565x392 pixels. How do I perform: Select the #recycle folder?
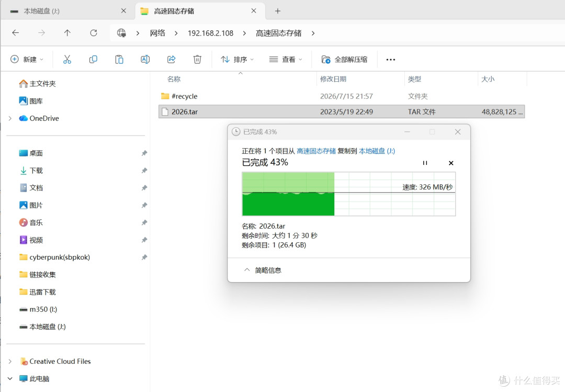pos(341,96)
